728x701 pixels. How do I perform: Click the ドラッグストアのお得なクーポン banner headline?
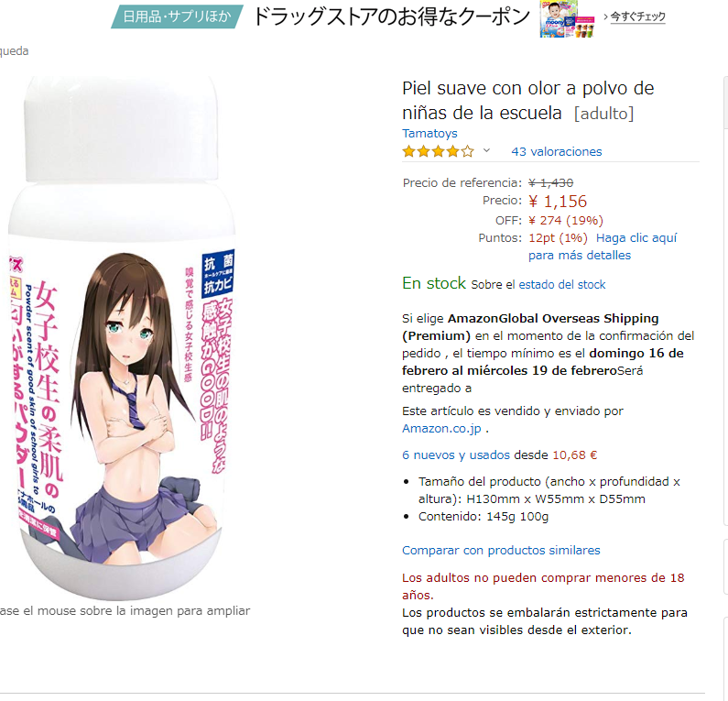(x=391, y=16)
